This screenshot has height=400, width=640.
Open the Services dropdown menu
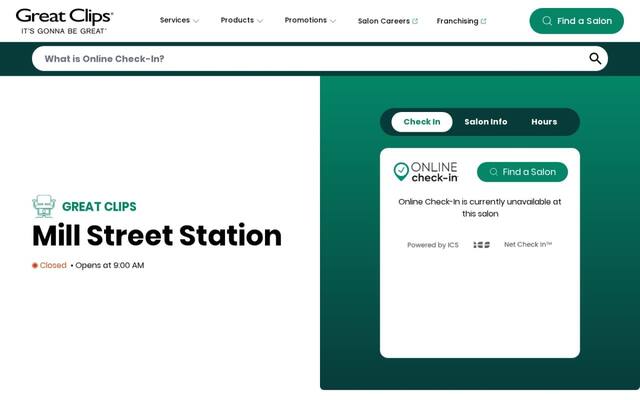coord(179,20)
